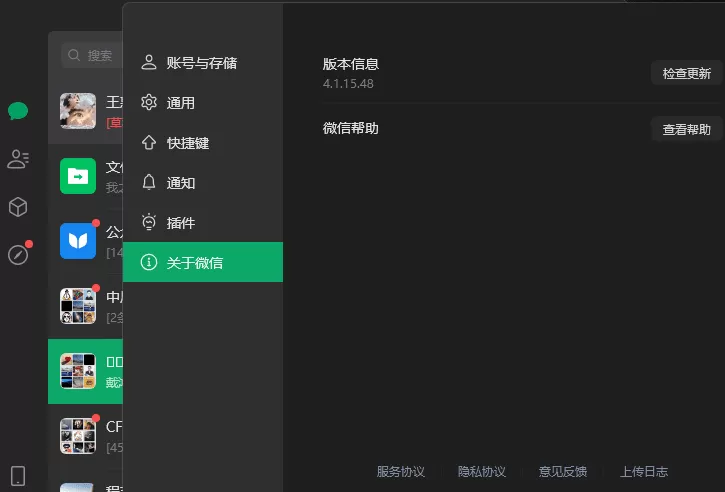
Task: Click the 搜索 search field
Action: (92, 55)
